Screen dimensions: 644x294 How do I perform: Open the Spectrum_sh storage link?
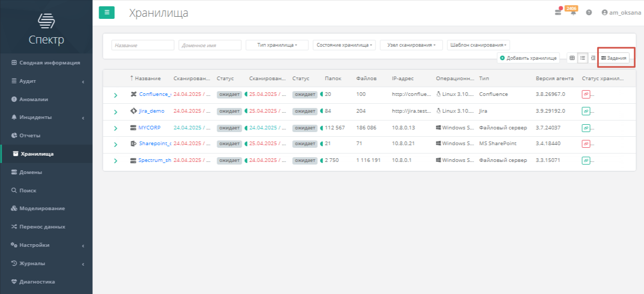(x=155, y=160)
